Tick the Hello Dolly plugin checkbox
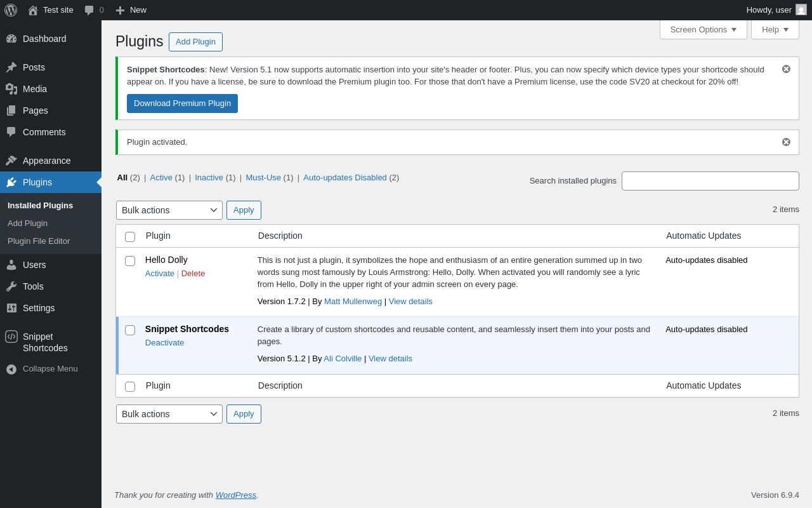The width and height of the screenshot is (812, 508). (130, 261)
